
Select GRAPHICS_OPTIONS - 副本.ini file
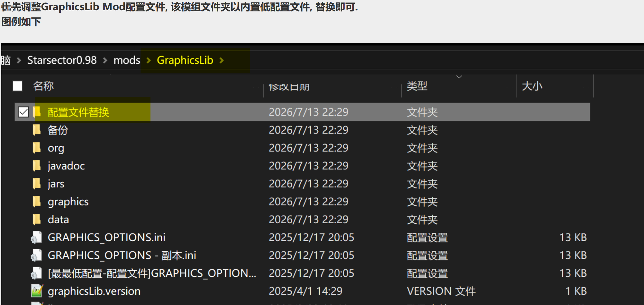tap(122, 255)
